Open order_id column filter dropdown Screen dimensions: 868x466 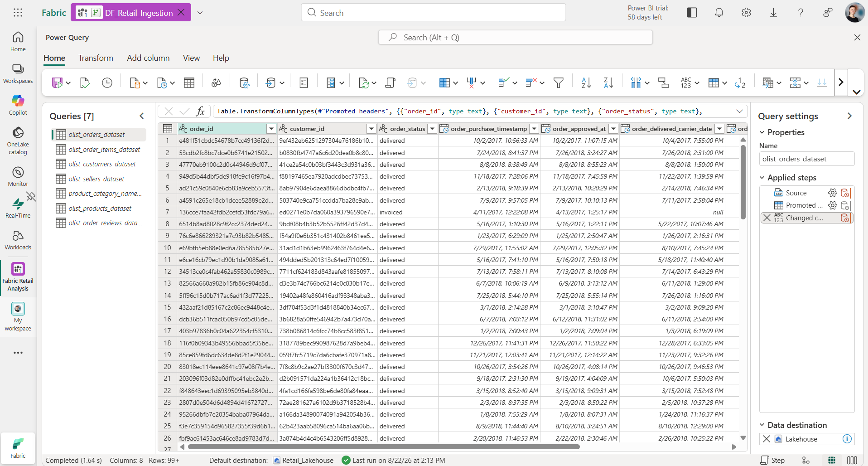click(271, 129)
